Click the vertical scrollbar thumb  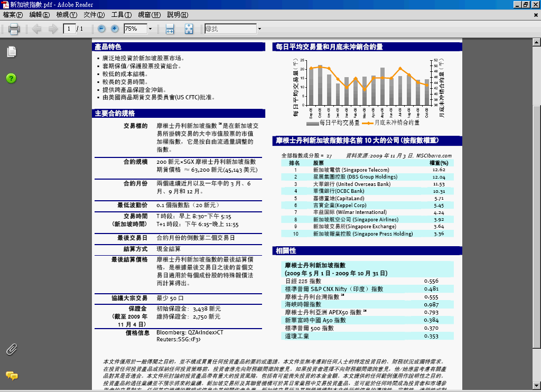537,226
